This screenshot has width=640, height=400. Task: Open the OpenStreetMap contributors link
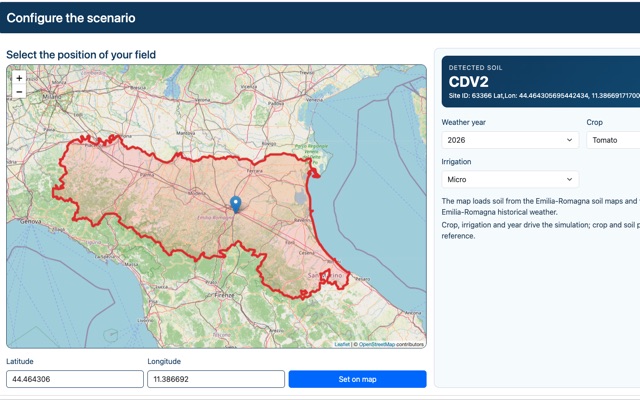coord(377,344)
